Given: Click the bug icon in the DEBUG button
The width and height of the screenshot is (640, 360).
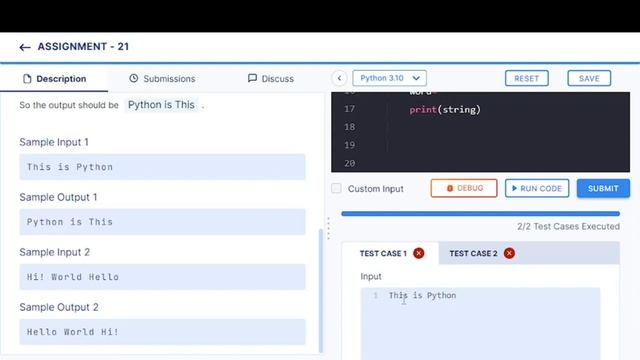Looking at the screenshot, I should click(x=450, y=188).
